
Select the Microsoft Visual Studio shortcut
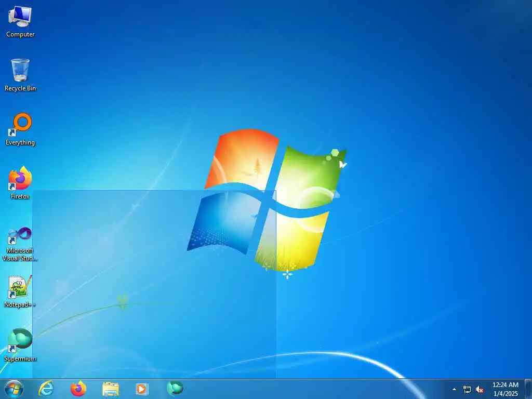tap(20, 244)
